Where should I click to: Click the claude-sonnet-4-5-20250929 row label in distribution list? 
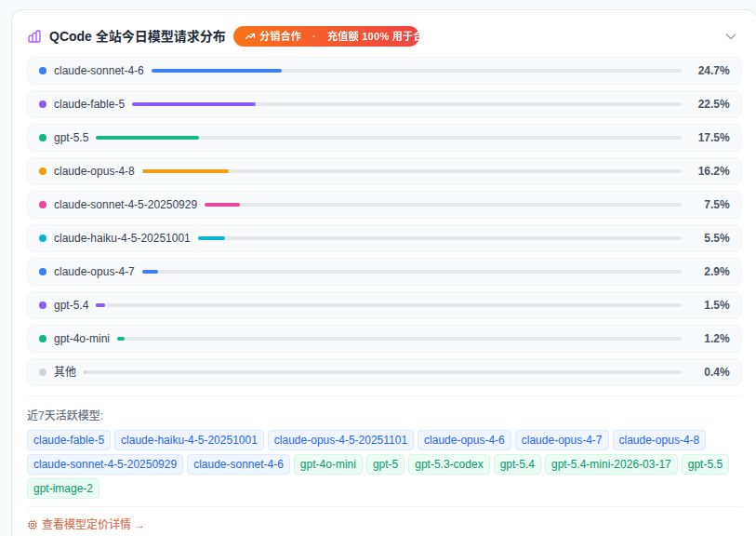pyautogui.click(x=126, y=205)
